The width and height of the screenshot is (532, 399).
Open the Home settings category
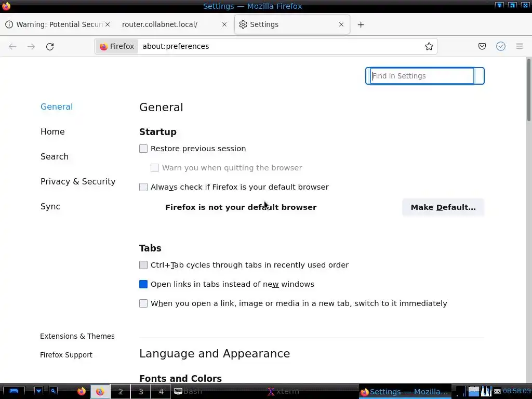[52, 131]
